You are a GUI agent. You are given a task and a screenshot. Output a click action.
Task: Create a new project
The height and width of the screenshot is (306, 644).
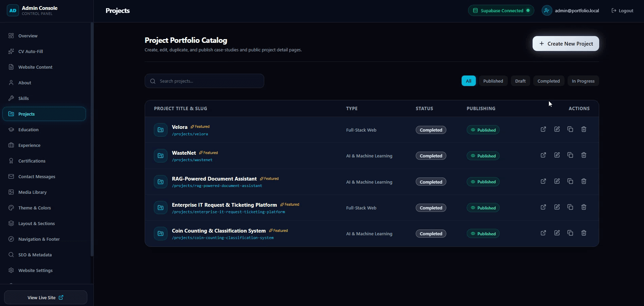[566, 44]
